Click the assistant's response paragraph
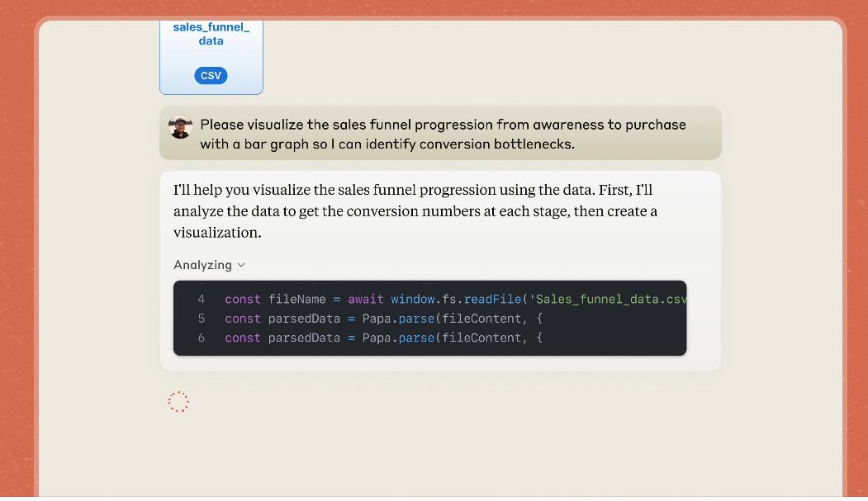Viewport: 868px width, 501px height. 415,210
